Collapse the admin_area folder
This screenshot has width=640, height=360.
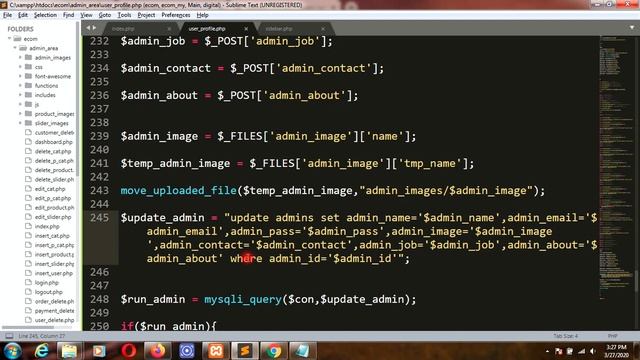click(x=15, y=48)
